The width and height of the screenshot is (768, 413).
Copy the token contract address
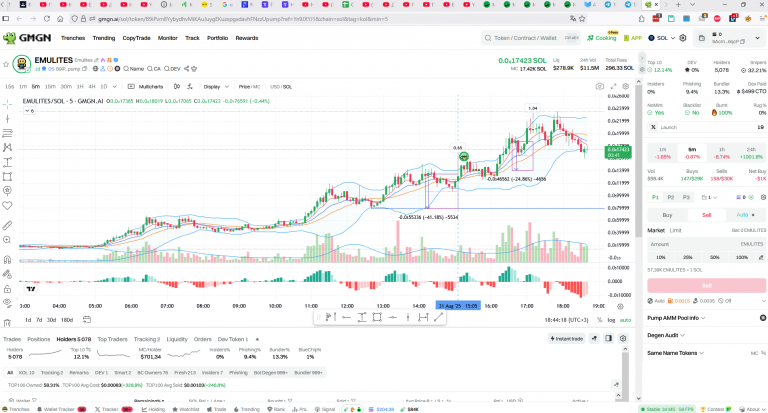pyautogui.click(x=84, y=69)
